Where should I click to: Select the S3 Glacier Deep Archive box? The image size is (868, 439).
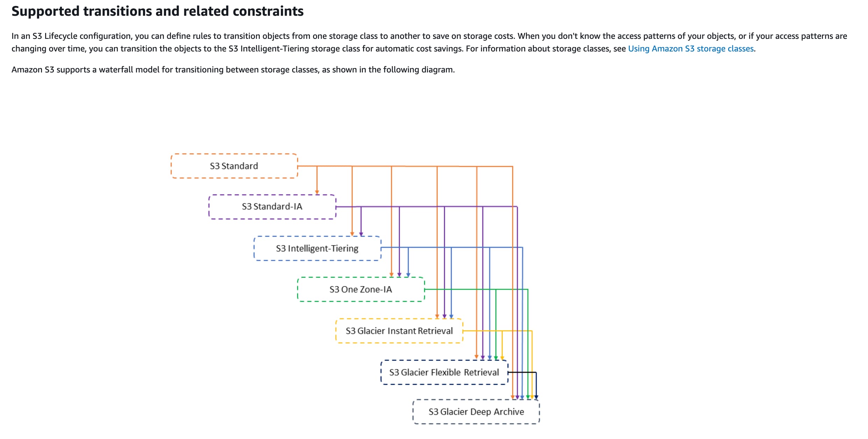[476, 412]
